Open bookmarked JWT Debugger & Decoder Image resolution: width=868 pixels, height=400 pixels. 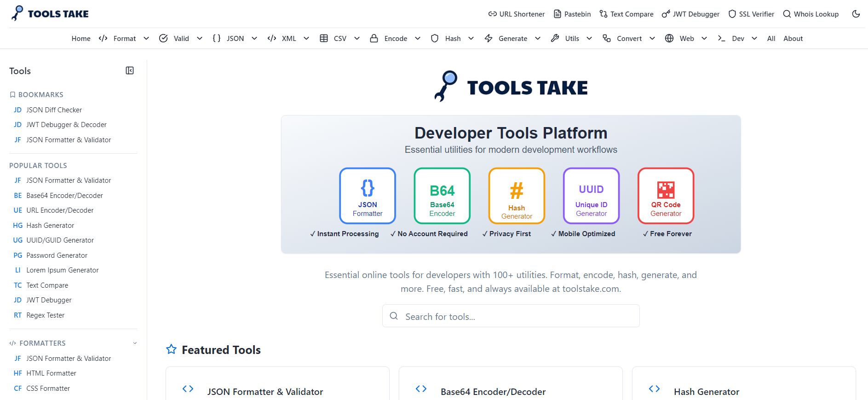pyautogui.click(x=66, y=125)
